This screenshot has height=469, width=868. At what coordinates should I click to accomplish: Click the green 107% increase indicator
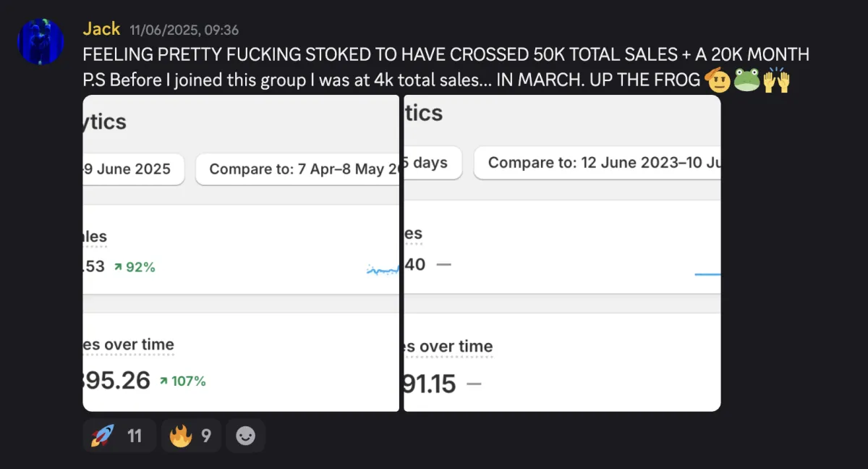[x=182, y=381]
